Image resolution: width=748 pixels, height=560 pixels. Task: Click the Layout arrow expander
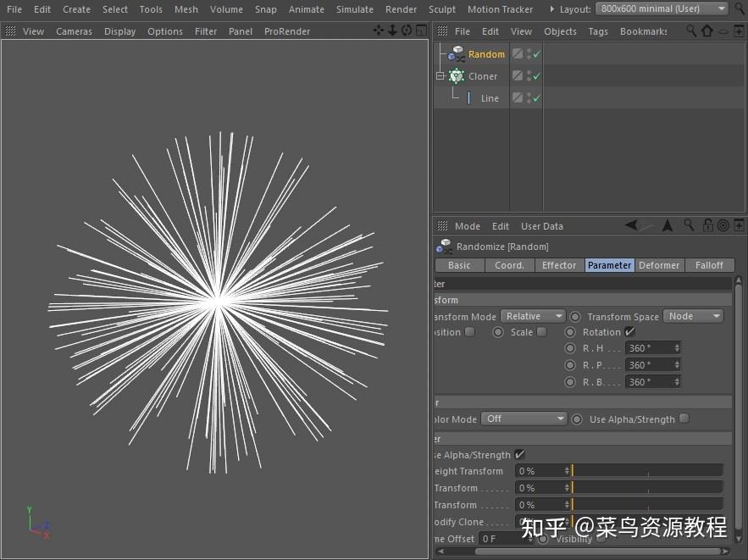(552, 9)
